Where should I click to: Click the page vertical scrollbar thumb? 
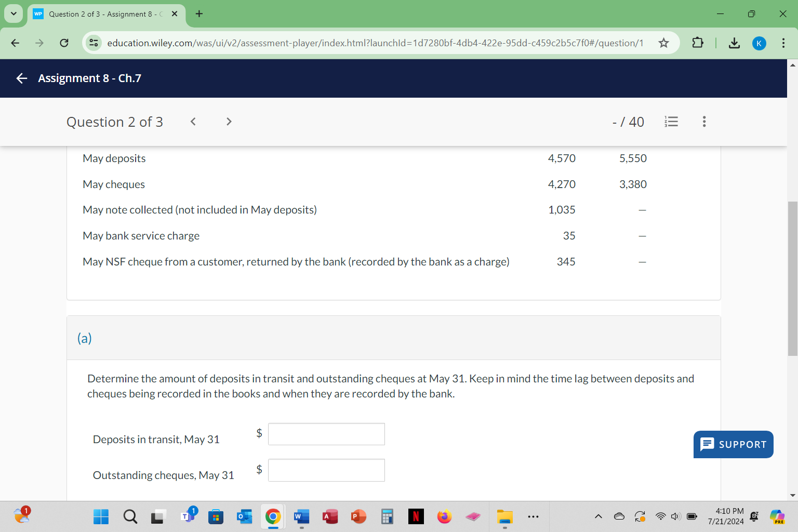[x=793, y=278]
